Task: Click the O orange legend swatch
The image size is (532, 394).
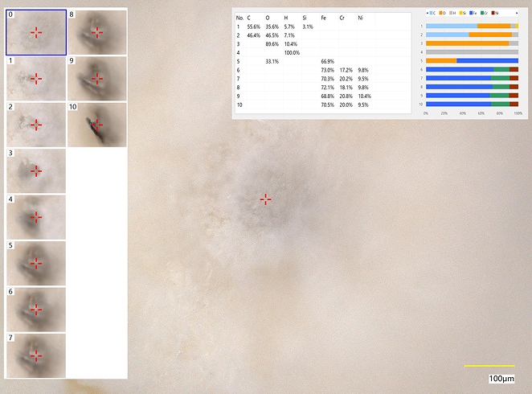Action: tap(440, 14)
